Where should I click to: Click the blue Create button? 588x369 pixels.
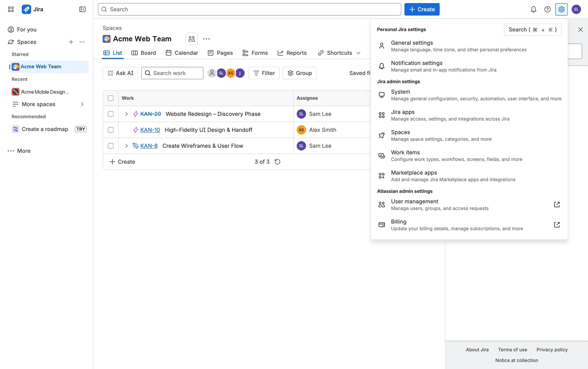tap(422, 9)
